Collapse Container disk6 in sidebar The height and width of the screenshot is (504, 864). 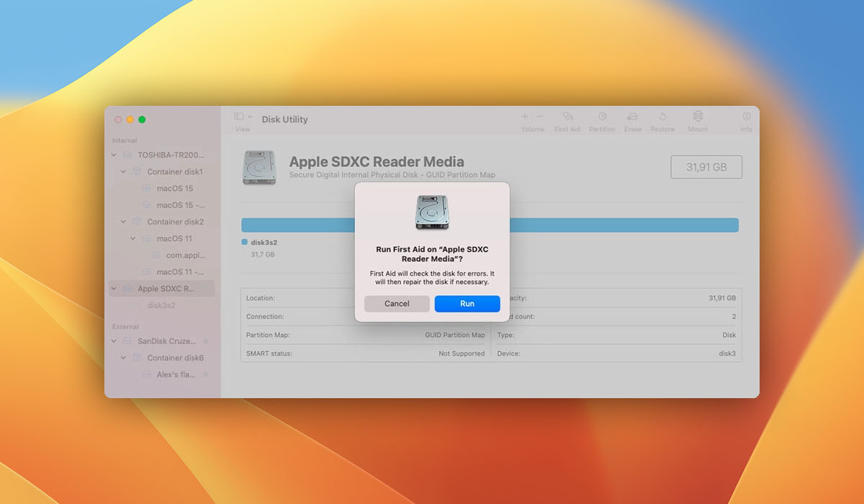(123, 358)
